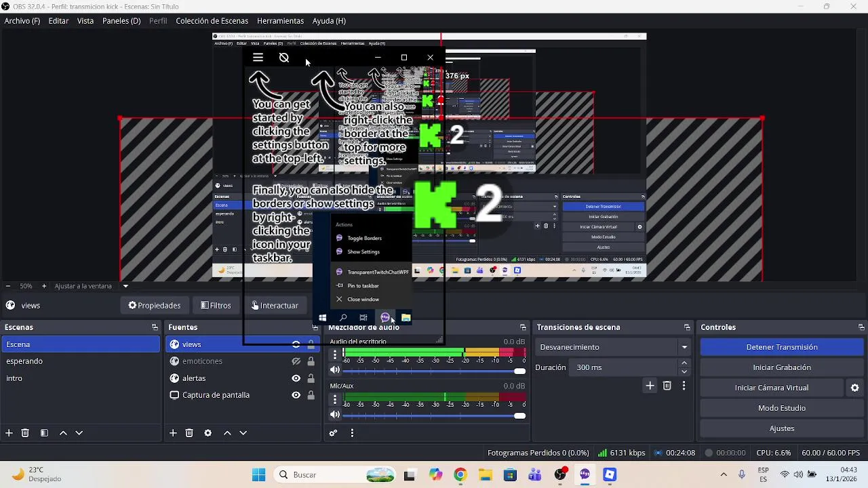Pop out the Escenas dock
868x488 pixels.
point(155,327)
